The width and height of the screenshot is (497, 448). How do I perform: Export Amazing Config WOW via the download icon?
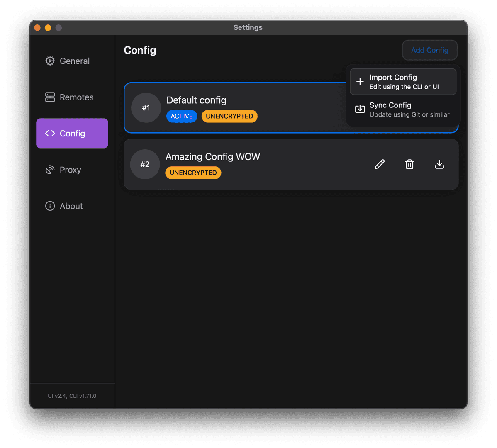pos(439,164)
